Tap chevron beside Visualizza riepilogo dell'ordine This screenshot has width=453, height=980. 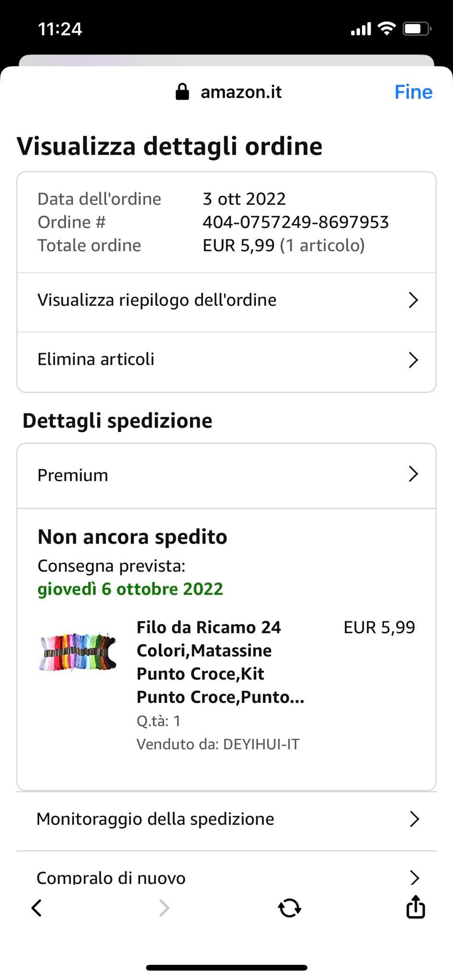[x=413, y=300]
